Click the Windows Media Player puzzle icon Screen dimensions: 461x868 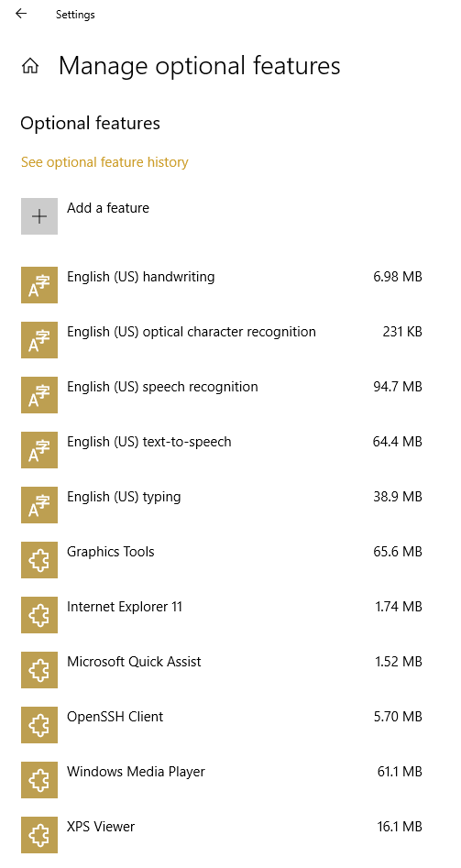point(39,780)
